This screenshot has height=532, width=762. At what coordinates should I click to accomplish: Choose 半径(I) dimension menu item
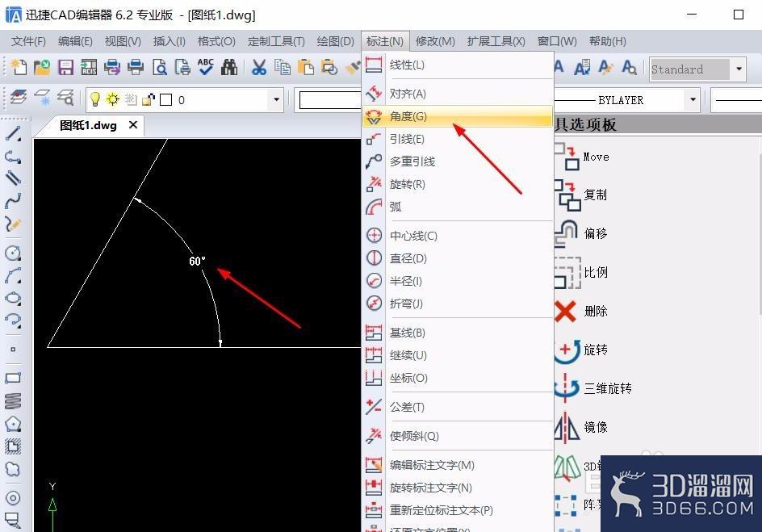[458, 281]
